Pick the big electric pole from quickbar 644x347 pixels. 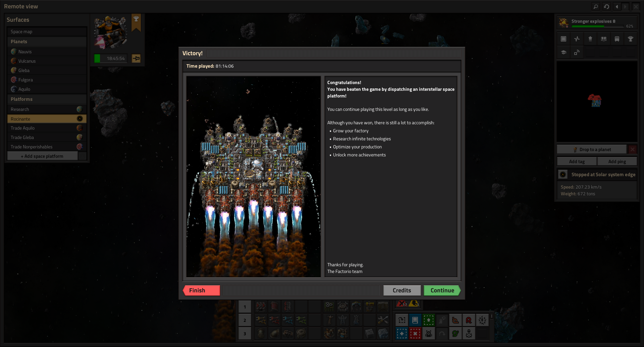[x=342, y=320]
